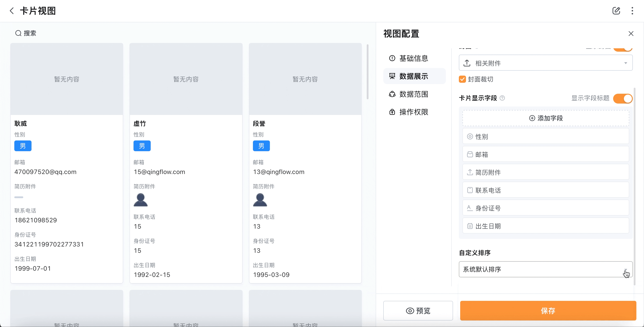Screen dimensions: 644x327
Task: Click the 添加字段 button
Action: 546,118
